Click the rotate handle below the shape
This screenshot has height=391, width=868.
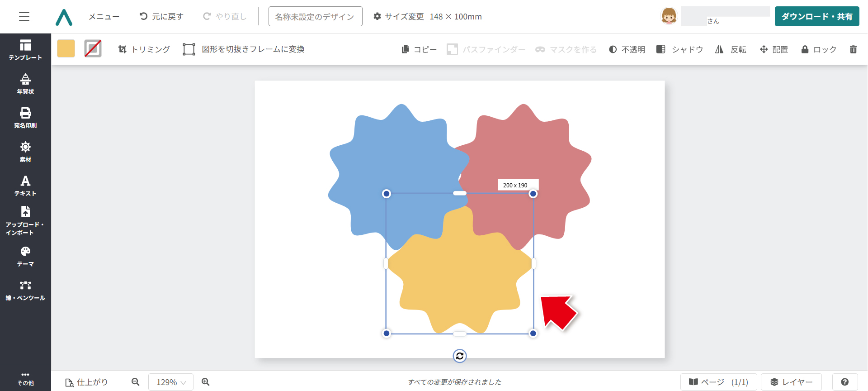[460, 356]
